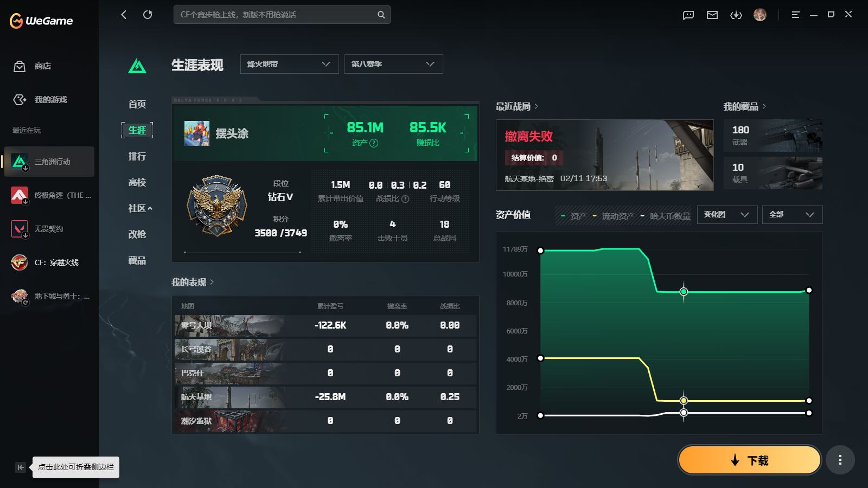
Task: Click the orange 下载 button
Action: tap(749, 460)
